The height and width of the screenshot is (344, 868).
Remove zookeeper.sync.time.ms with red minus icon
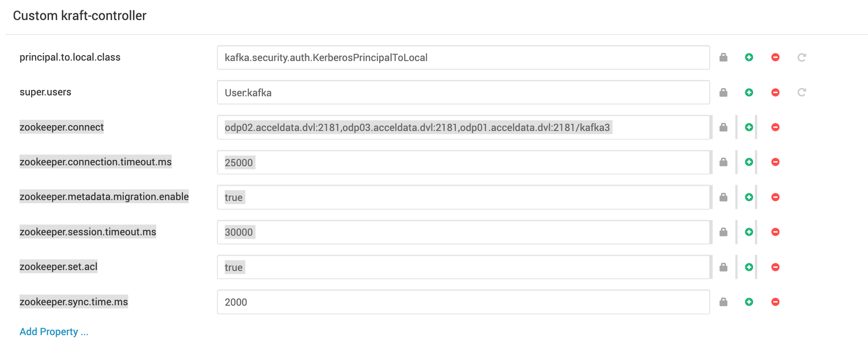coord(775,302)
